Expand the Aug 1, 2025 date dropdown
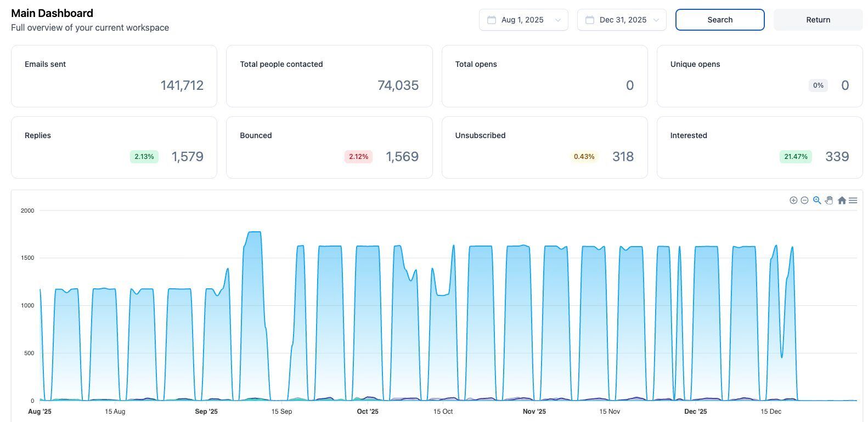Image resolution: width=868 pixels, height=422 pixels. click(x=523, y=20)
